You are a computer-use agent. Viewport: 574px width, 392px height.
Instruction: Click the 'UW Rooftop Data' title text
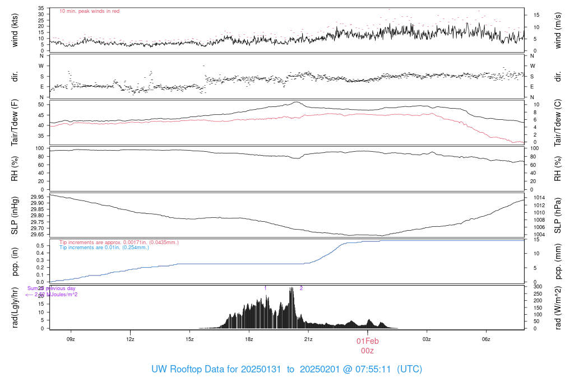(x=188, y=369)
